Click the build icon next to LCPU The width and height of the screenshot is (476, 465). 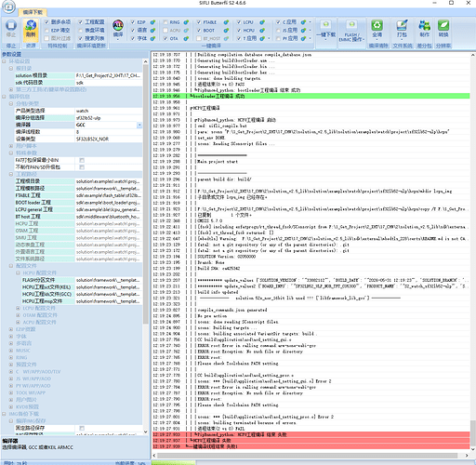262,22
